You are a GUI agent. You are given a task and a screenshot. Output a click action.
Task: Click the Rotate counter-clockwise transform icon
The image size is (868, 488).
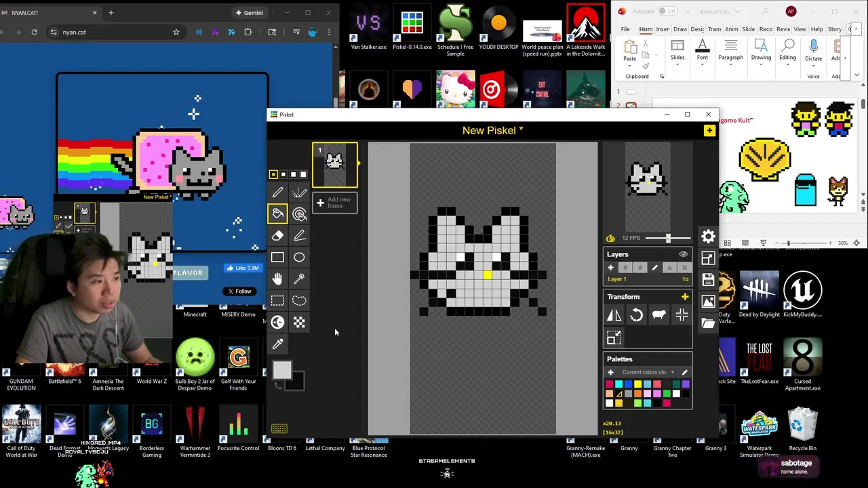pyautogui.click(x=636, y=315)
